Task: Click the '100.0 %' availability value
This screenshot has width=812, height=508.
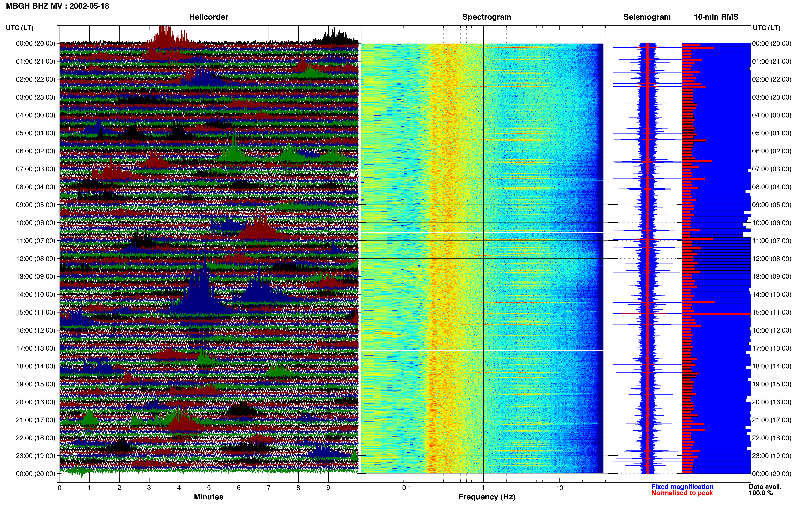Action: coord(761,493)
